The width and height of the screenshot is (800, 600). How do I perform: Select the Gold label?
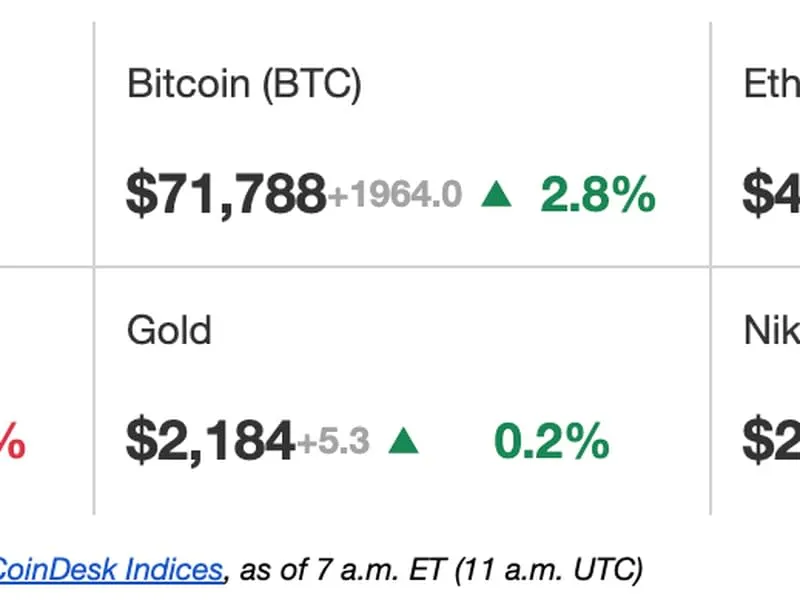(x=169, y=330)
